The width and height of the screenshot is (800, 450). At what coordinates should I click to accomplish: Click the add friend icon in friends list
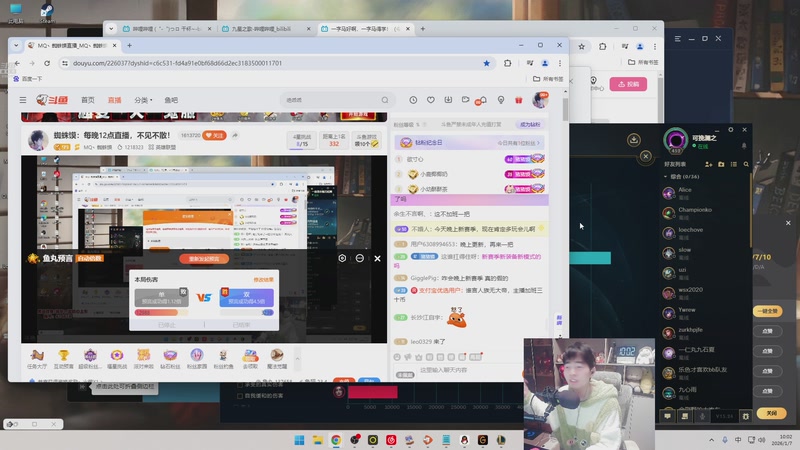click(709, 164)
